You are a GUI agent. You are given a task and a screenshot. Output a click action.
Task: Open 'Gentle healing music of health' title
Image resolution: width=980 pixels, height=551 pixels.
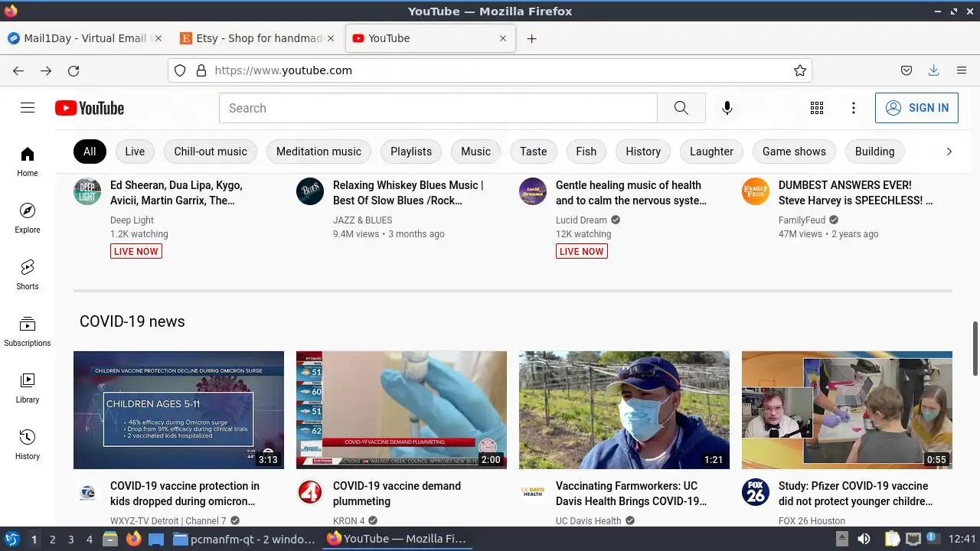pos(632,193)
